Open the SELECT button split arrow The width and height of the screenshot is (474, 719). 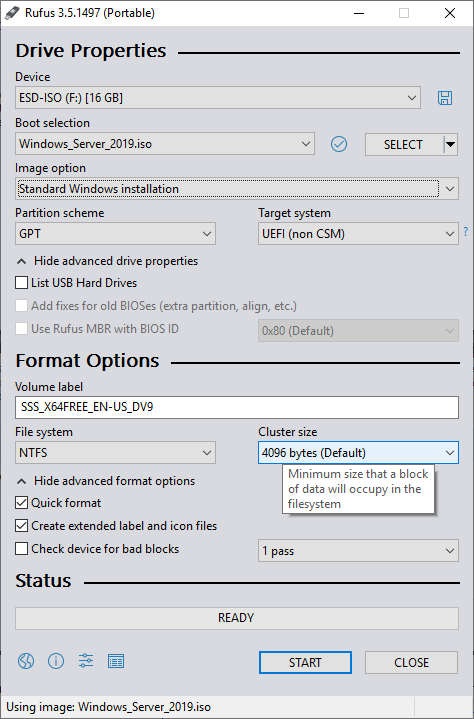click(451, 144)
